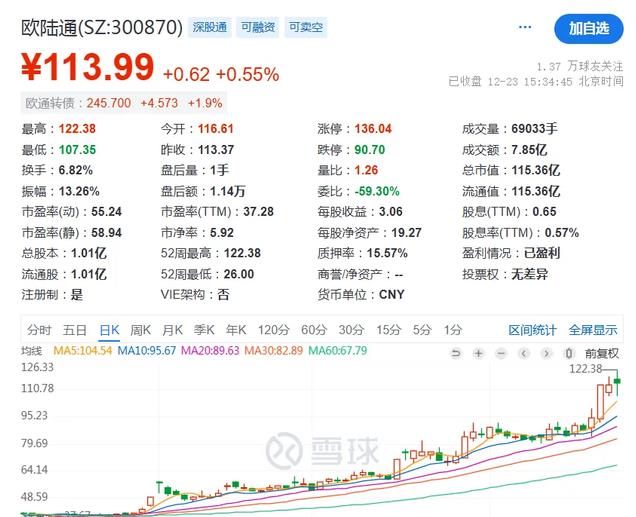Click the 成交量 value 69033手
Image resolution: width=636 pixels, height=517 pixels.
(x=534, y=129)
